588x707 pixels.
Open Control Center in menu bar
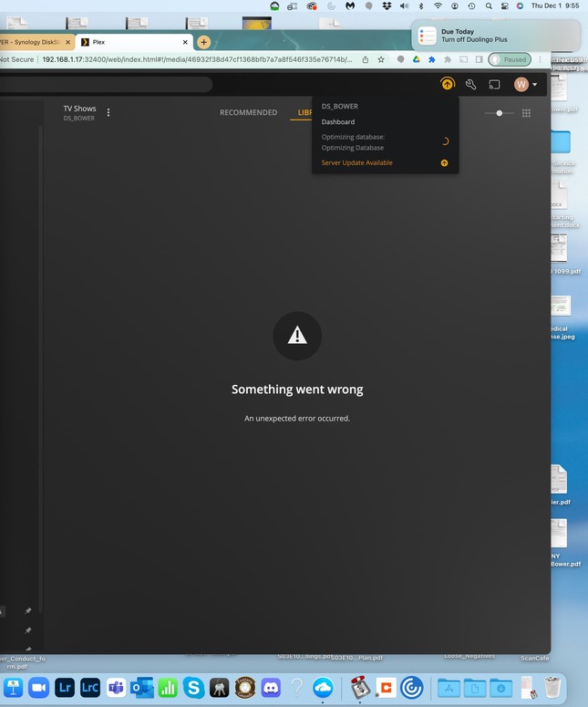505,5
